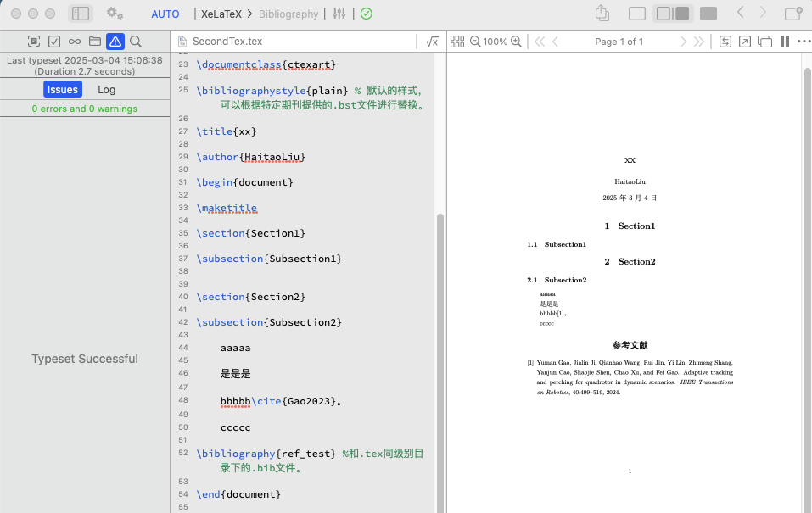The height and width of the screenshot is (513, 812).
Task: Switch to preview-only layout view
Action: click(x=708, y=14)
